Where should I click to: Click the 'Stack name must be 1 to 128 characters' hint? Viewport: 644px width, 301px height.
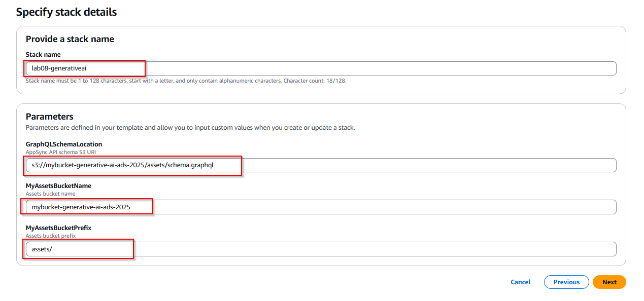point(153,81)
